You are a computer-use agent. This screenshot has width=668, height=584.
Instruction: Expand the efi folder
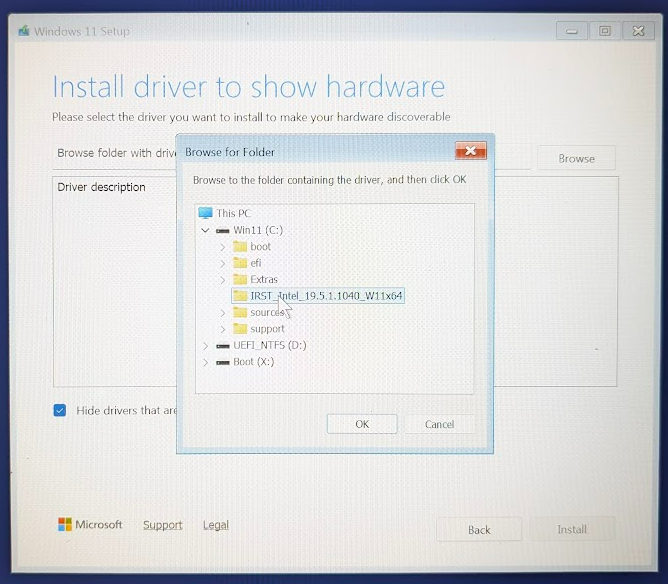click(222, 263)
